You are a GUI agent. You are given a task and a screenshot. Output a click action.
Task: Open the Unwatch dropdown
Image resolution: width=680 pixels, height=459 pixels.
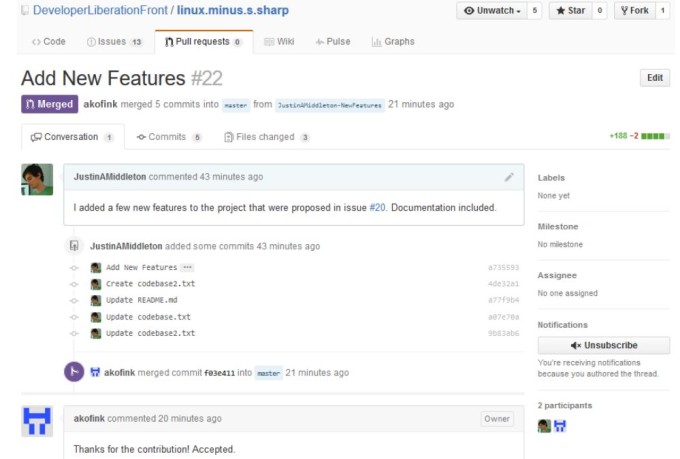point(492,10)
